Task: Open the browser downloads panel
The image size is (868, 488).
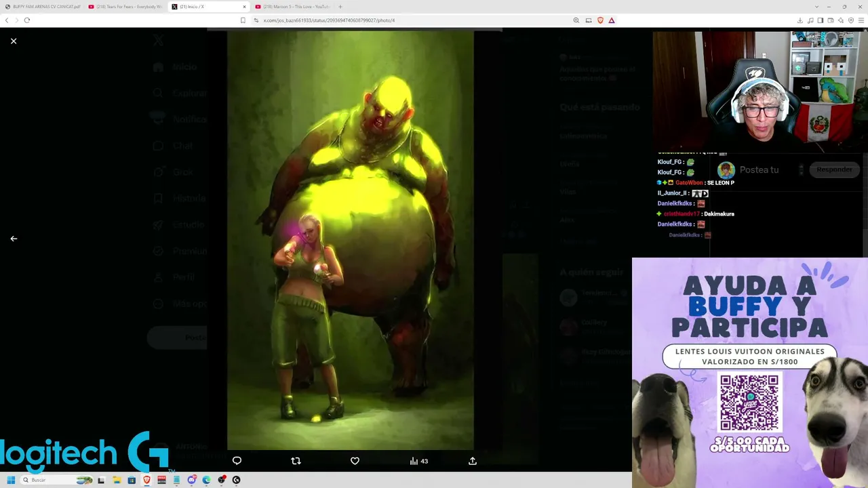Action: click(x=800, y=20)
